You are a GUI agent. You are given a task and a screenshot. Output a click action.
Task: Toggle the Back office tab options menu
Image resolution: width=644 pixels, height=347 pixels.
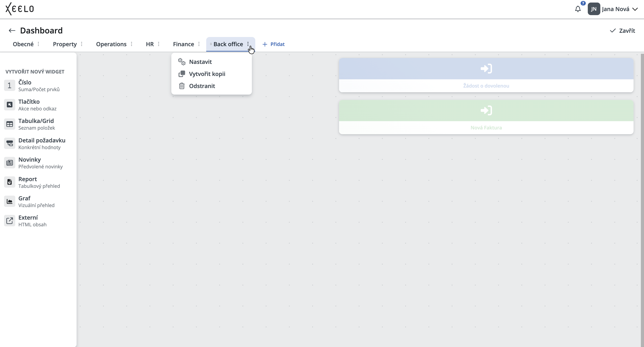(248, 44)
